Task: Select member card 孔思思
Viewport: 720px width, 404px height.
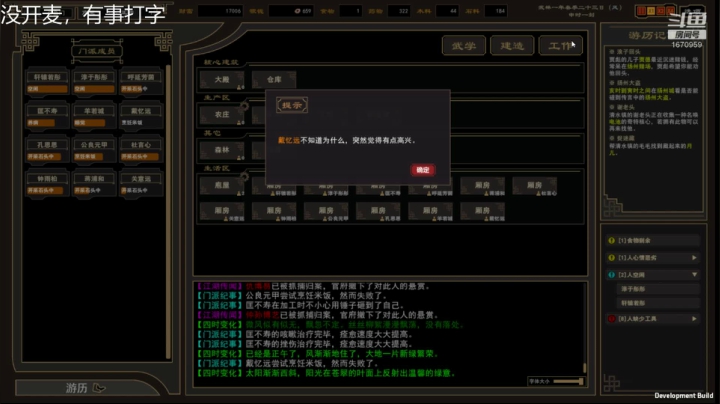Action: click(x=47, y=150)
